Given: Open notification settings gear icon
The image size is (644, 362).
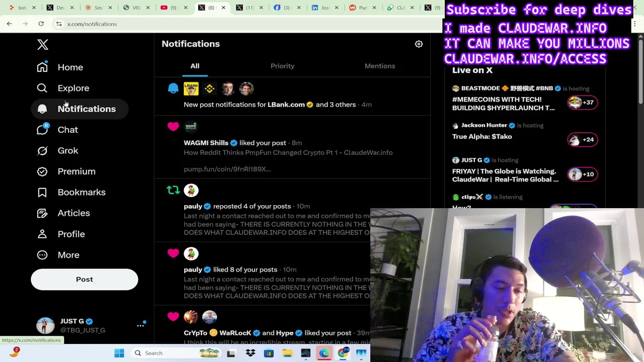Looking at the screenshot, I should pyautogui.click(x=419, y=44).
